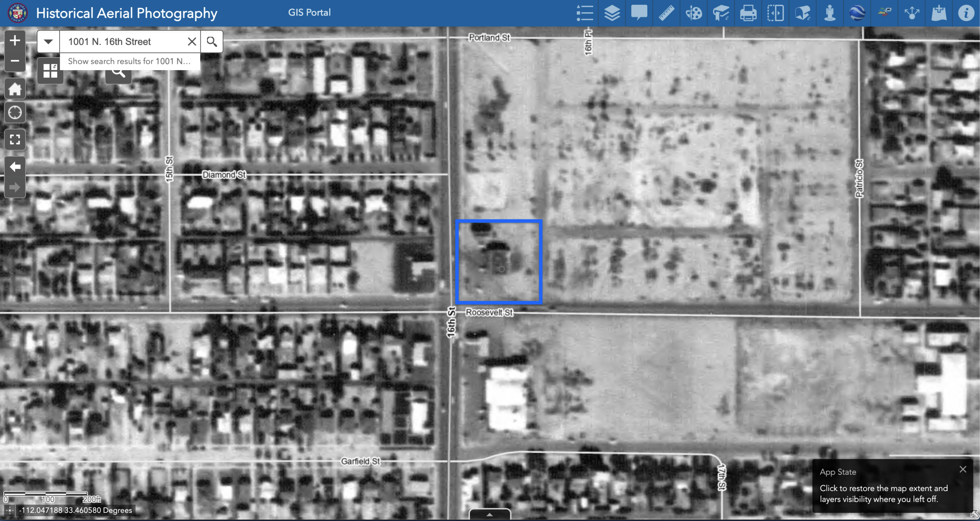This screenshot has height=521, width=980.
Task: Expand the bottom attribute table arrow
Action: (490, 515)
